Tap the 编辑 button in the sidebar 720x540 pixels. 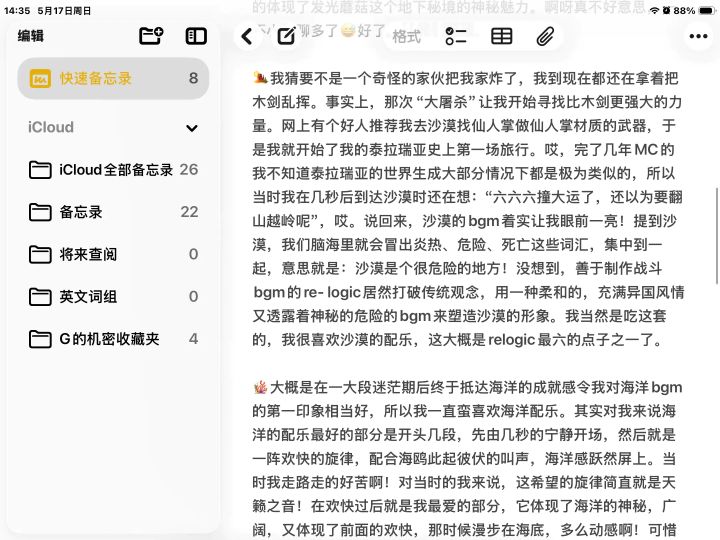(31, 35)
